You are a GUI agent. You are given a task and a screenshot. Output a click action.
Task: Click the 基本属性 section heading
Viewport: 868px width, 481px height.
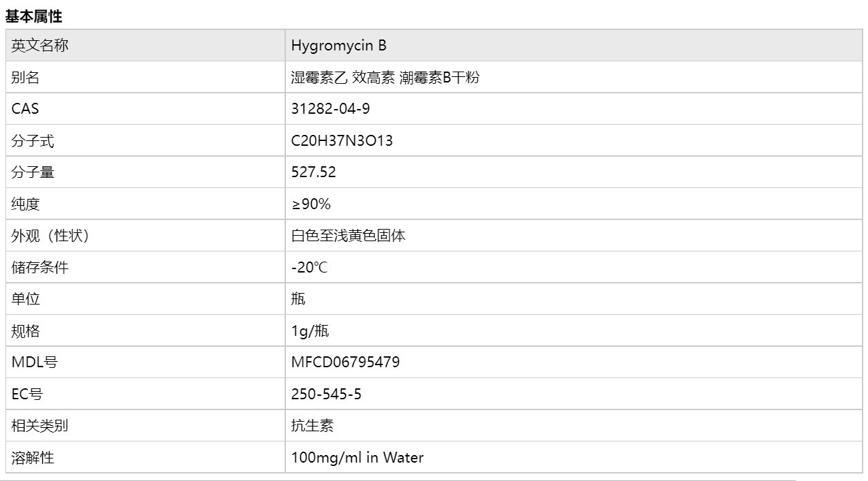(33, 16)
